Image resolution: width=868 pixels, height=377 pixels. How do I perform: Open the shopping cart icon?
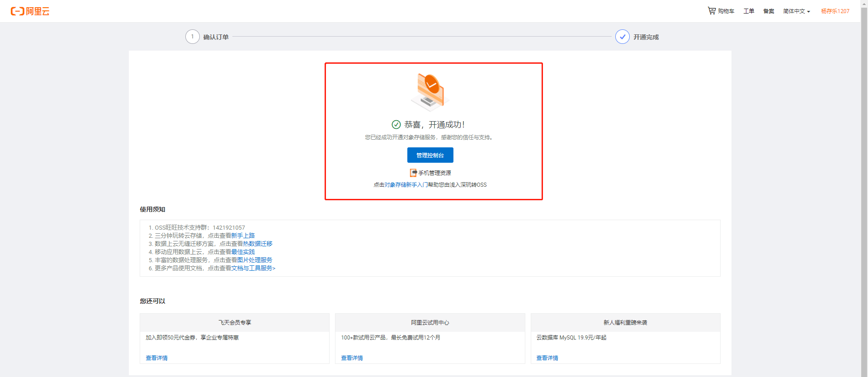click(x=712, y=10)
